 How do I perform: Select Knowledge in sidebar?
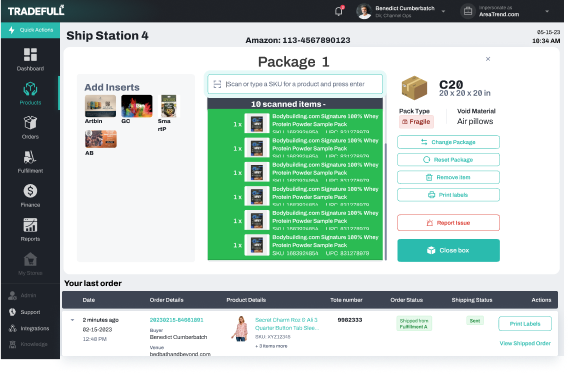tap(28, 345)
